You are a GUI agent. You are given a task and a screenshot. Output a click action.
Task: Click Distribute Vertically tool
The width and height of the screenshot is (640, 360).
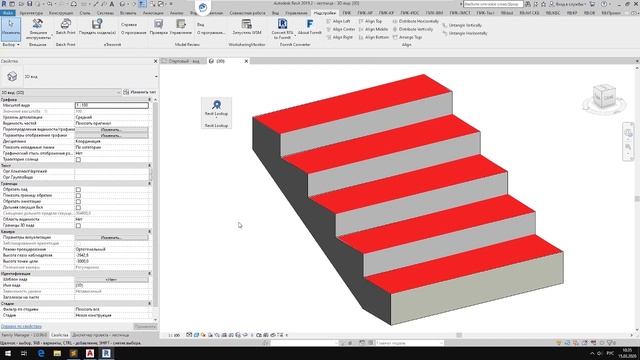click(x=412, y=29)
